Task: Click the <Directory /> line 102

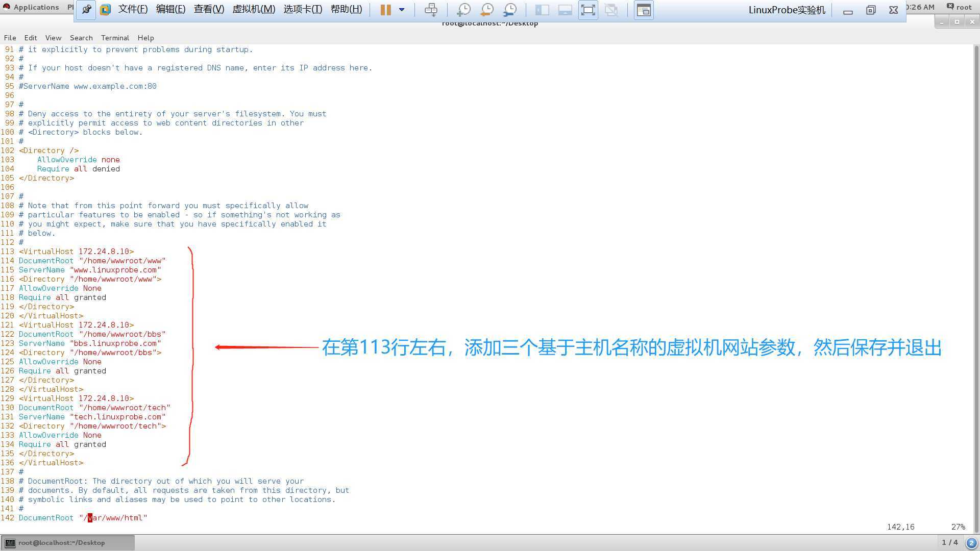Action: pyautogui.click(x=49, y=151)
